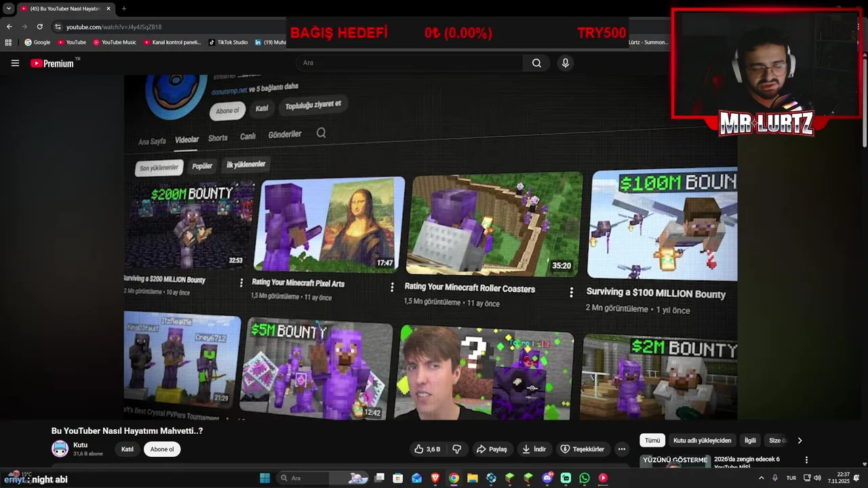Open Brave browser from the taskbar
Screen dimensions: 868x488
pos(435,478)
